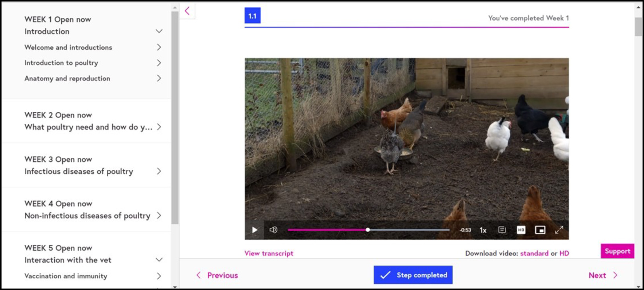Open Week 2 What poultry need

click(x=89, y=127)
